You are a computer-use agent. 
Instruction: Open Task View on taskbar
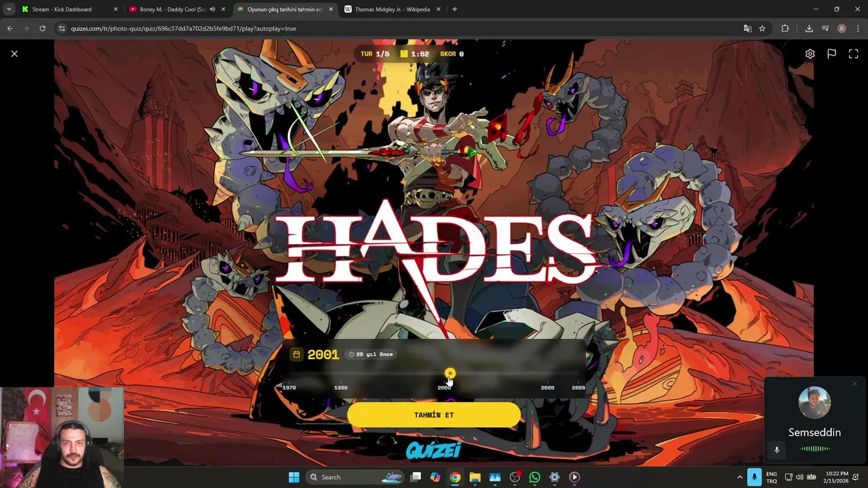(416, 477)
